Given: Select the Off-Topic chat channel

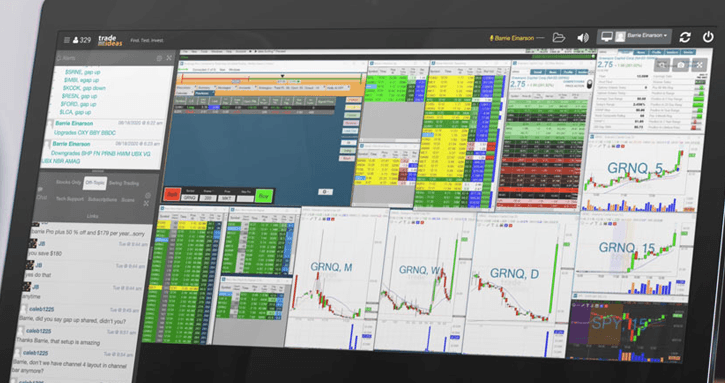Looking at the screenshot, I should click(95, 183).
